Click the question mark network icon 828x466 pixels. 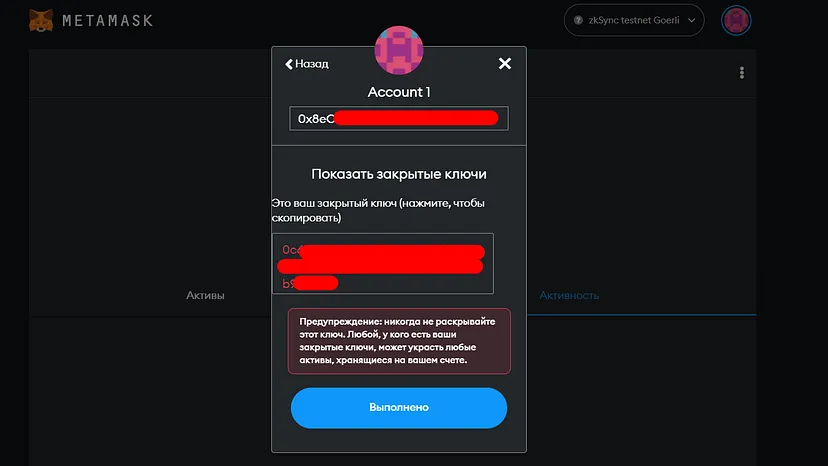click(578, 20)
